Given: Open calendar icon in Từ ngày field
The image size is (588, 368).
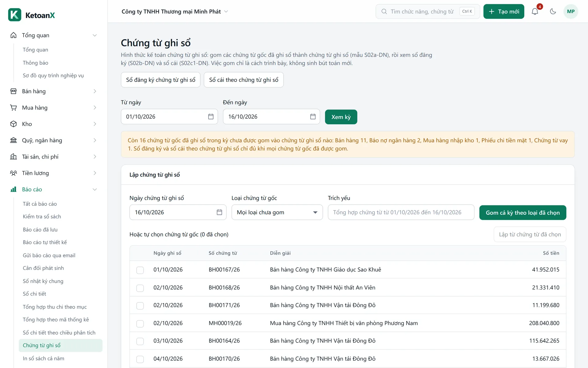Looking at the screenshot, I should [x=211, y=117].
